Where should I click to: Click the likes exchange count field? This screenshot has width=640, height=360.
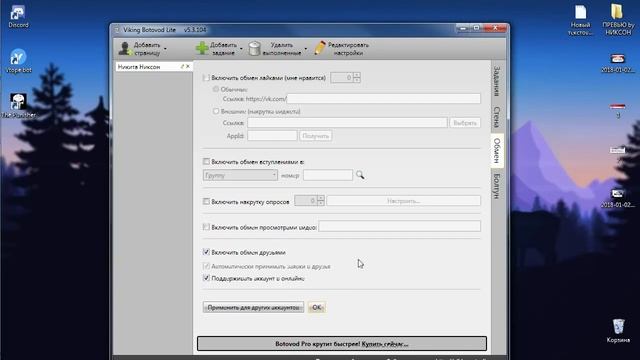[x=342, y=78]
